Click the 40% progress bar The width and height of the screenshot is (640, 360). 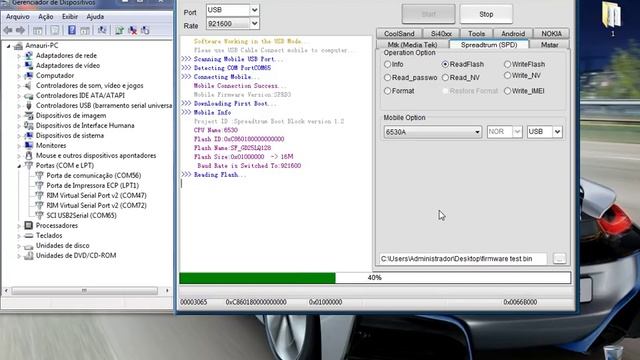point(375,278)
